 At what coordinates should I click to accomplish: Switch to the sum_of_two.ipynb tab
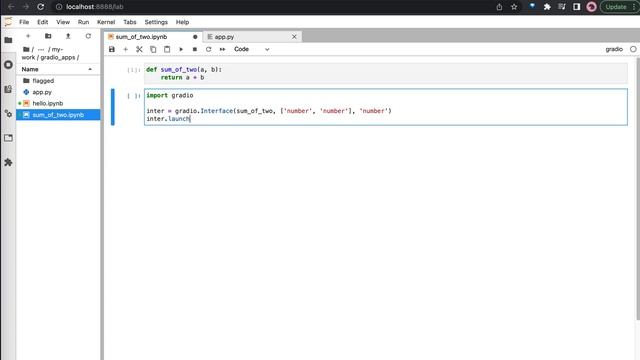(152, 37)
